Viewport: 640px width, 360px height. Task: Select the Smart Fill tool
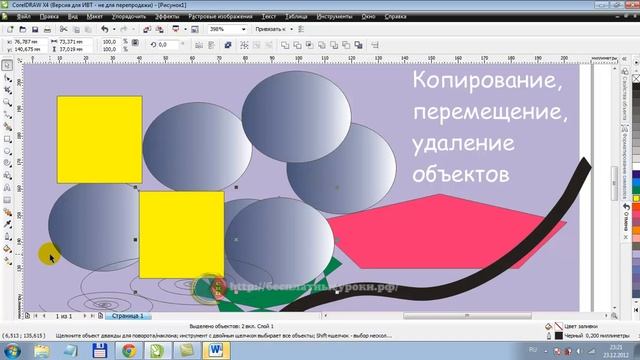pyautogui.click(x=7, y=127)
